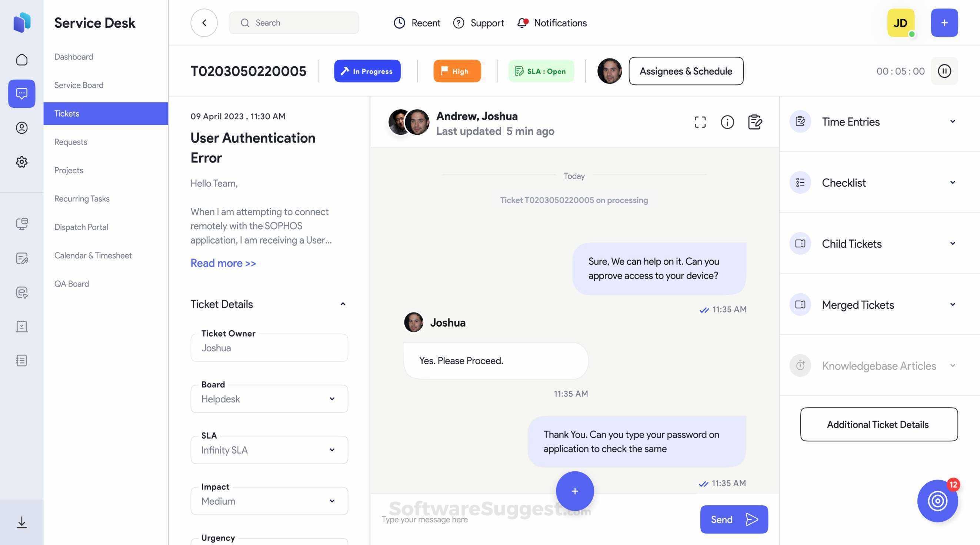The image size is (980, 545).
Task: Click the Send message button
Action: point(734,519)
